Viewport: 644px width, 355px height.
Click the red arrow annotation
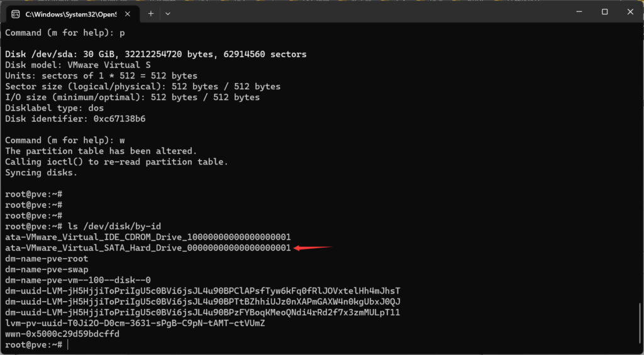[313, 248]
